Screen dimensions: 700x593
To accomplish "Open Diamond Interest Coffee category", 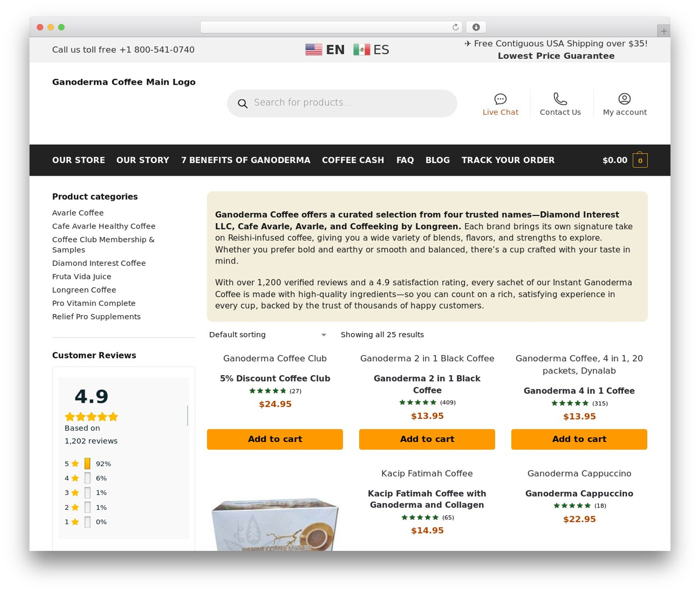I will pos(99,263).
